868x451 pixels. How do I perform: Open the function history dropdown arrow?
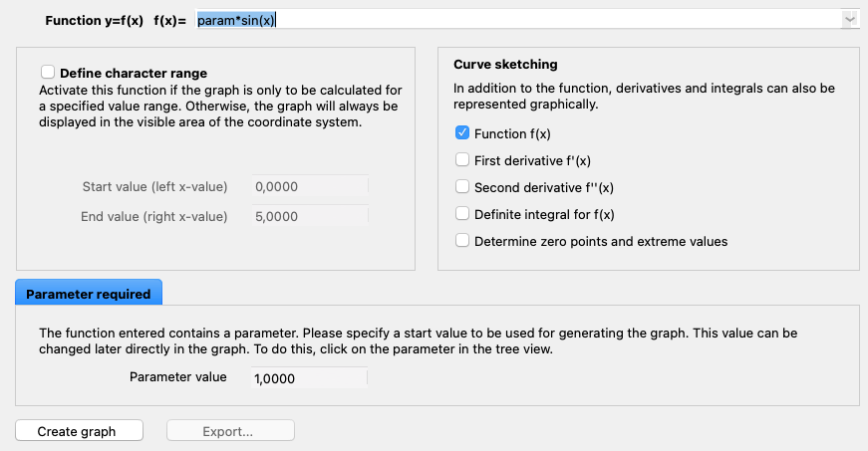(849, 20)
